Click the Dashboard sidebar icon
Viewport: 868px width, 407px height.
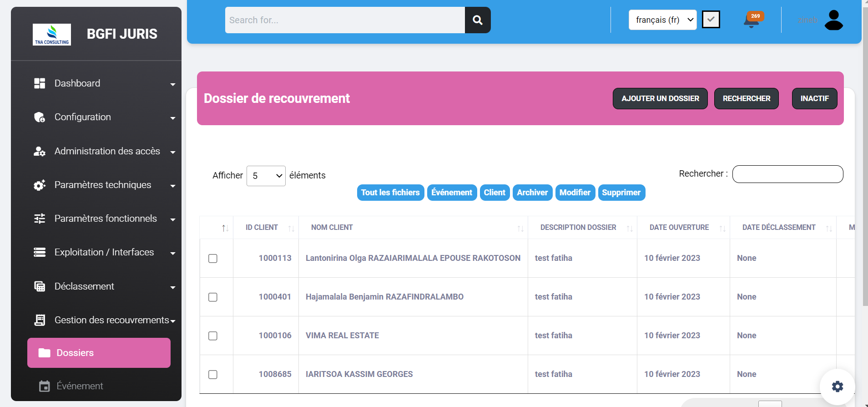[40, 83]
